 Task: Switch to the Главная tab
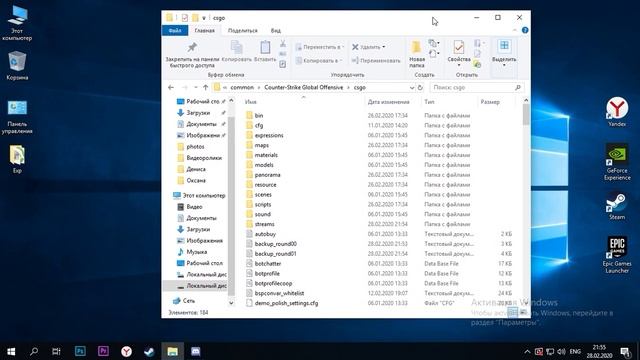[204, 31]
